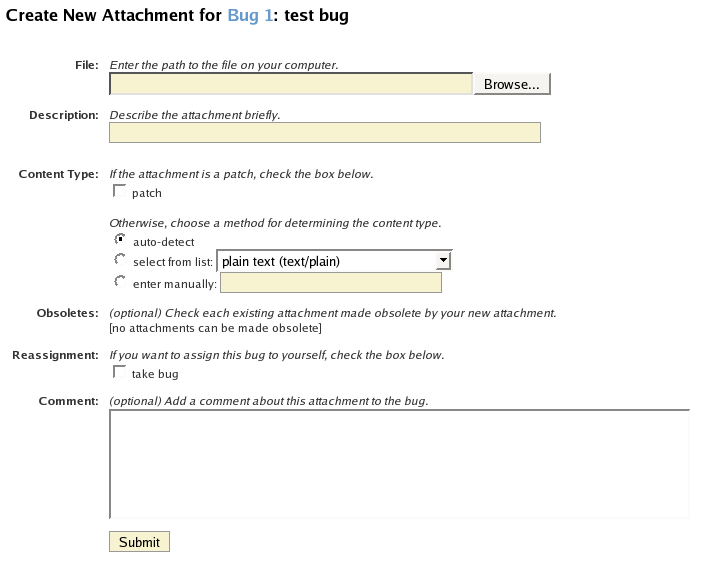Click the "patch" checkbox label text
The image size is (707, 562).
(x=147, y=193)
